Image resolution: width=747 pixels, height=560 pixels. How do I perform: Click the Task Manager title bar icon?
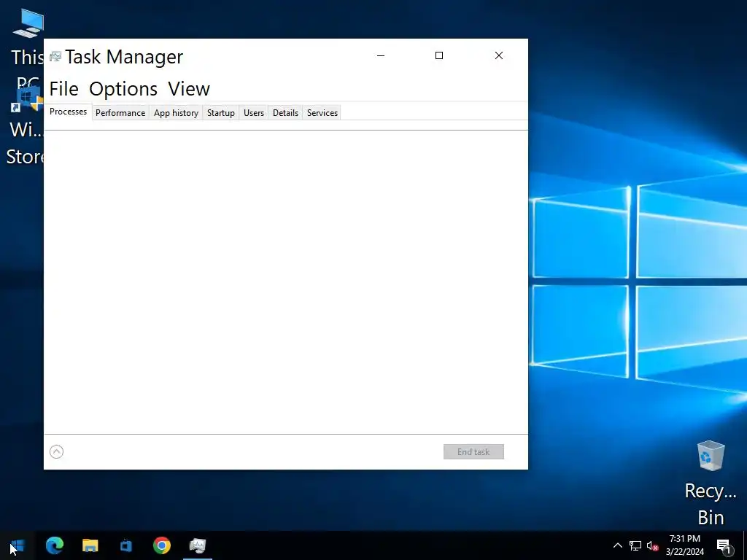55,56
